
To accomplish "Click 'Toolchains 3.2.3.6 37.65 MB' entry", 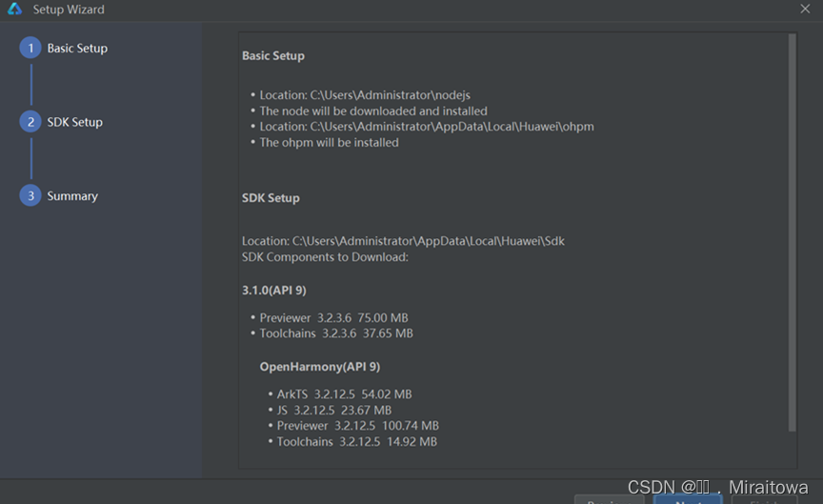I will (x=336, y=333).
